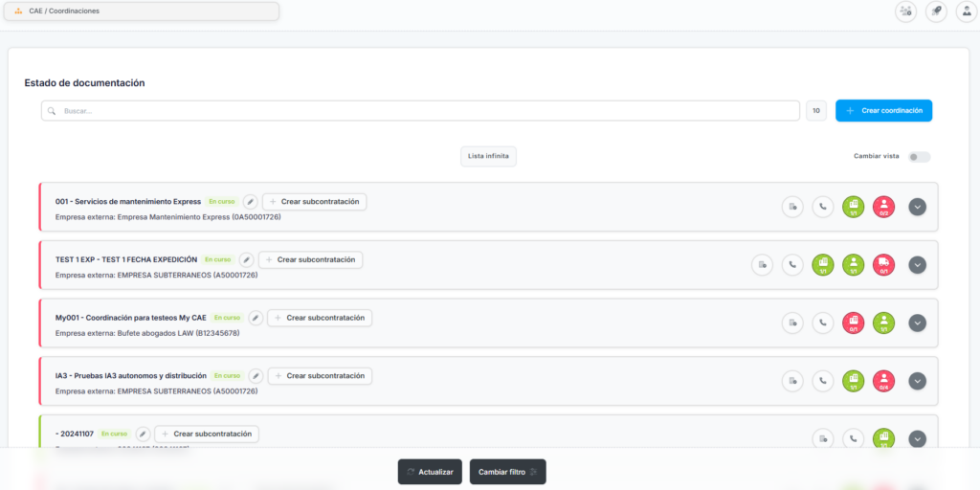
Task: Open the group users icon in the header
Action: [x=905, y=11]
